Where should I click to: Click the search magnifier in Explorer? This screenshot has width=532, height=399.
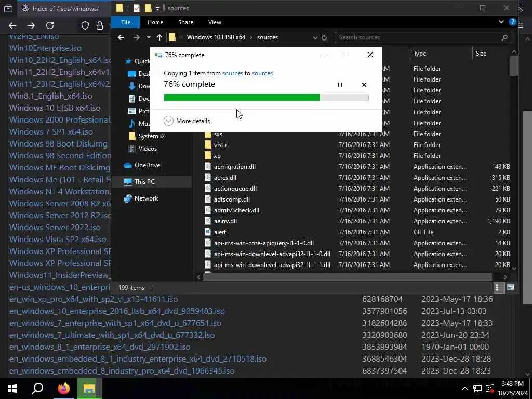pyautogui.click(x=504, y=37)
